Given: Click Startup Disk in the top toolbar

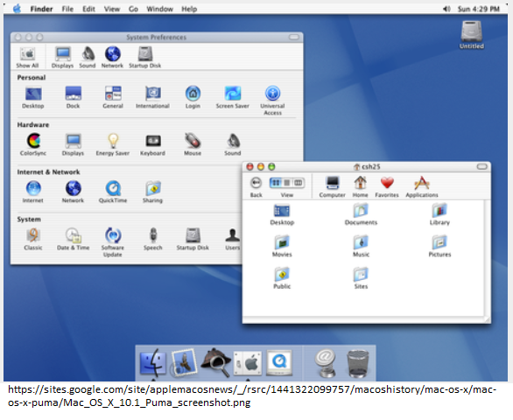Looking at the screenshot, I should tap(145, 58).
